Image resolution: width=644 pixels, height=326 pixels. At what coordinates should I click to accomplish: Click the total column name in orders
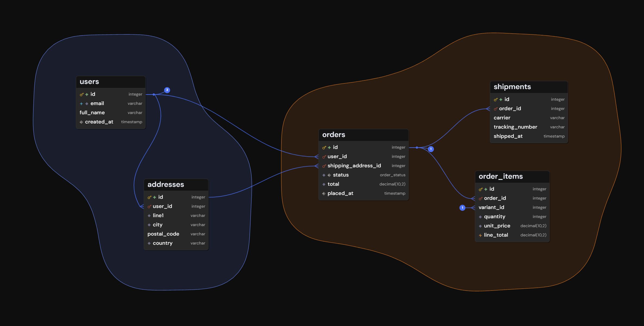333,184
